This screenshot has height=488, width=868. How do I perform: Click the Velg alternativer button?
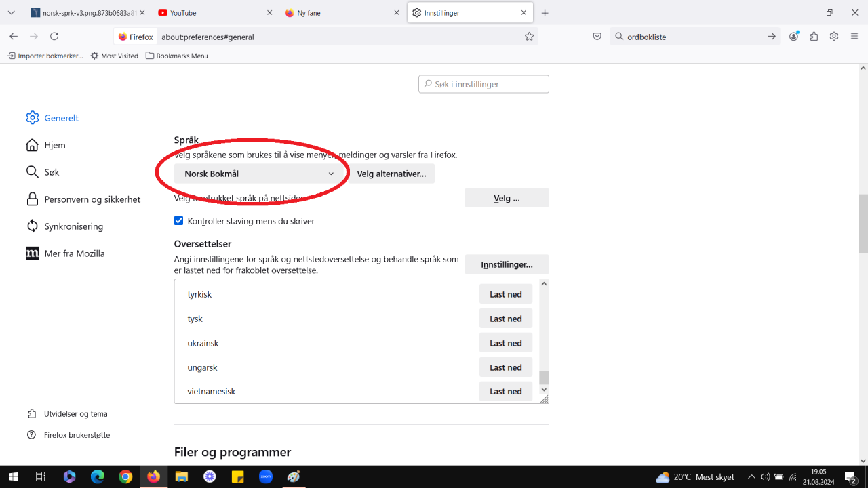pos(391,174)
